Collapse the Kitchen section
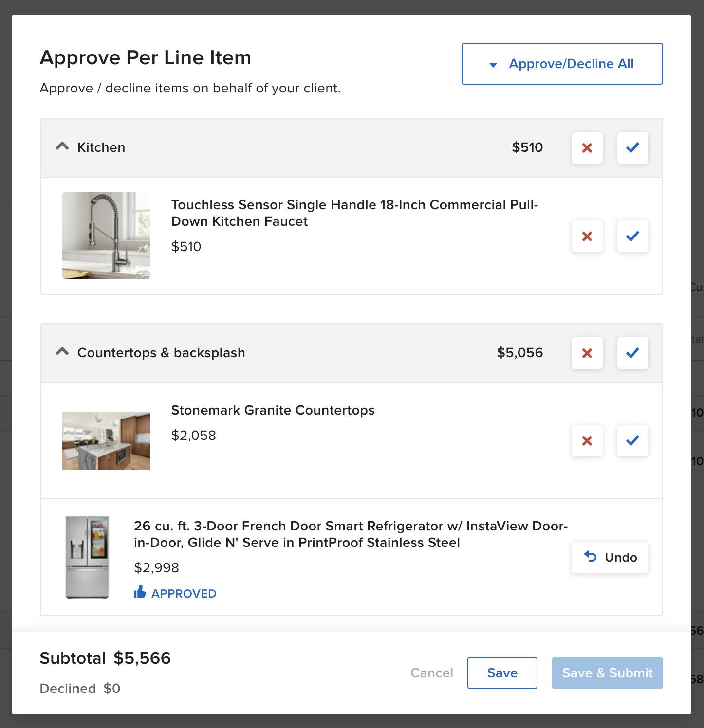 click(x=62, y=146)
